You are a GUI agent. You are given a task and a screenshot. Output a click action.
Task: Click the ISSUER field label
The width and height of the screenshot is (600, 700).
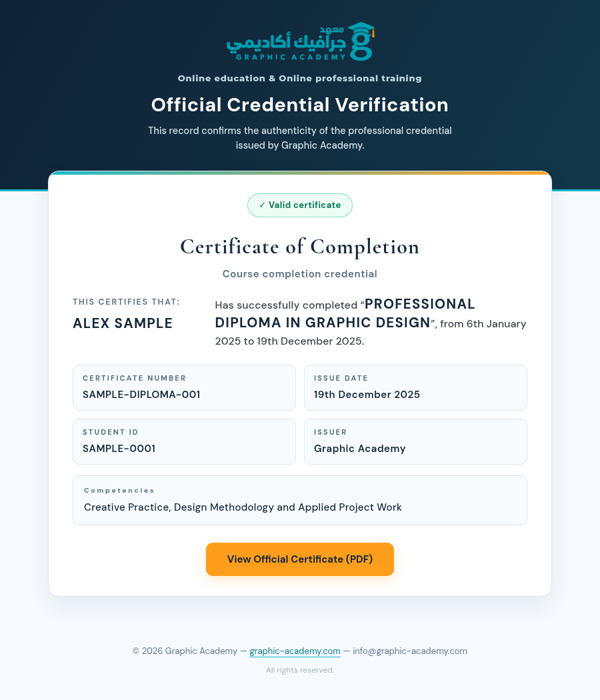(x=331, y=432)
